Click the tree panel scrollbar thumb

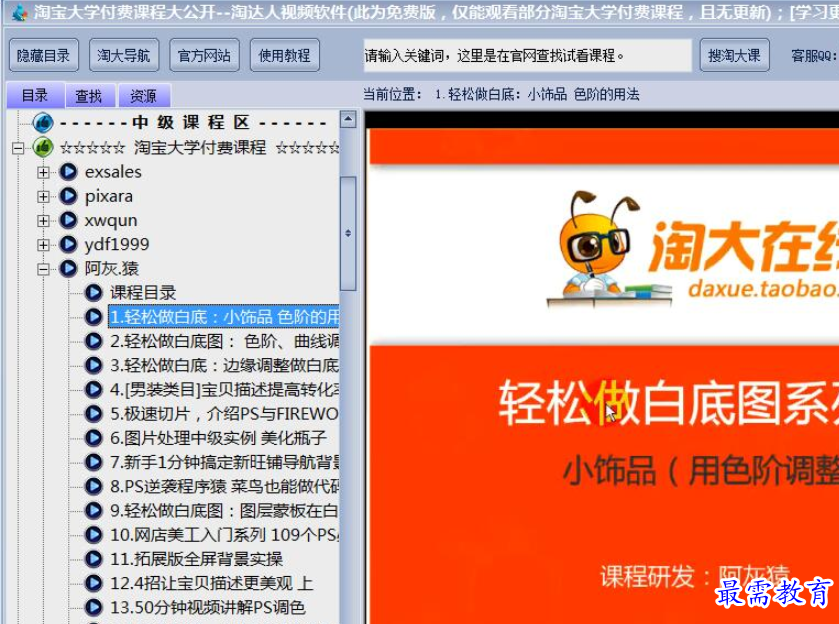click(348, 233)
